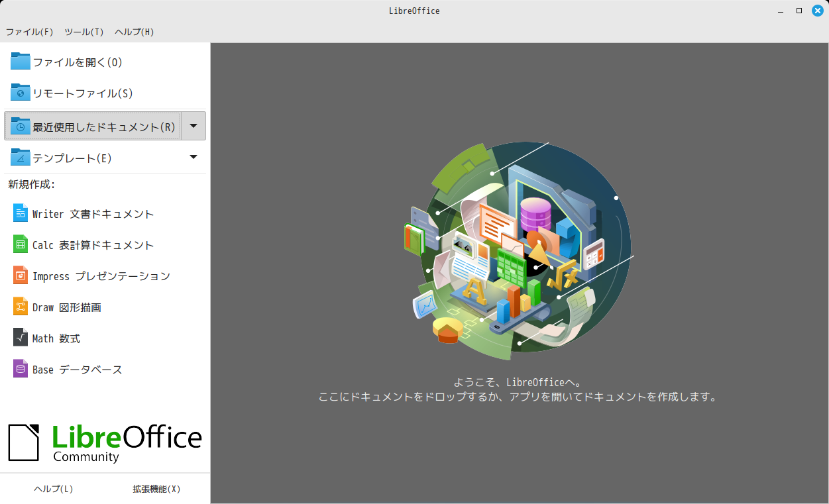
Task: Create new Writer 文書ドキュメント
Action: (93, 214)
